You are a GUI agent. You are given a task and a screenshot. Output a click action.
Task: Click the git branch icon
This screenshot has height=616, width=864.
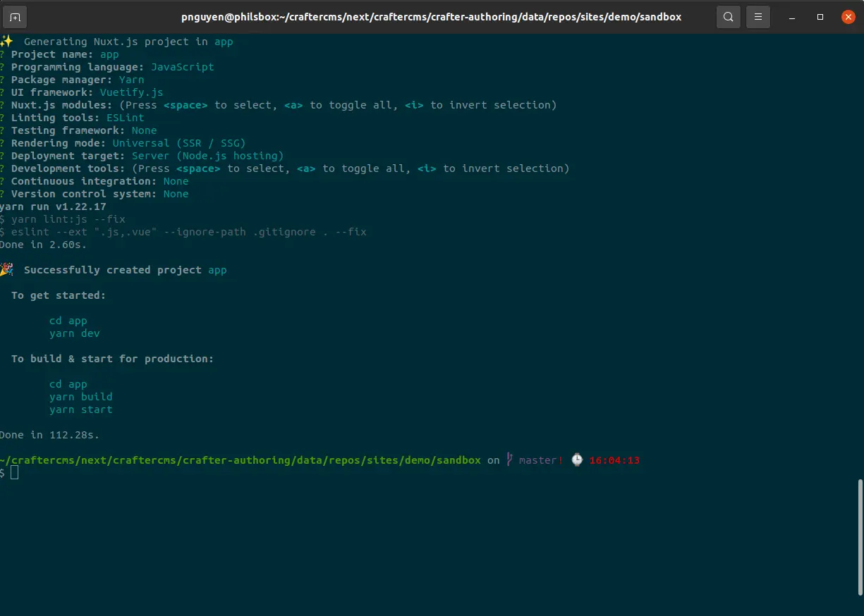click(509, 460)
